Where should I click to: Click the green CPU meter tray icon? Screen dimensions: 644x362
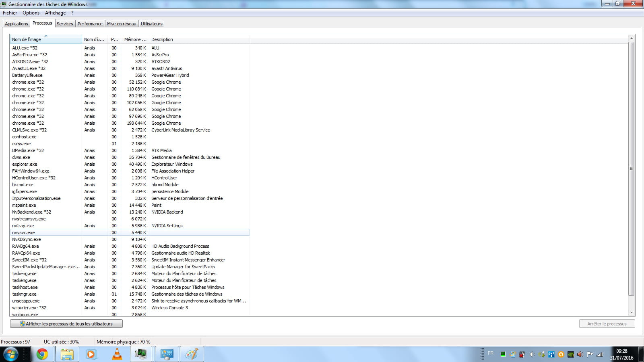click(x=503, y=354)
